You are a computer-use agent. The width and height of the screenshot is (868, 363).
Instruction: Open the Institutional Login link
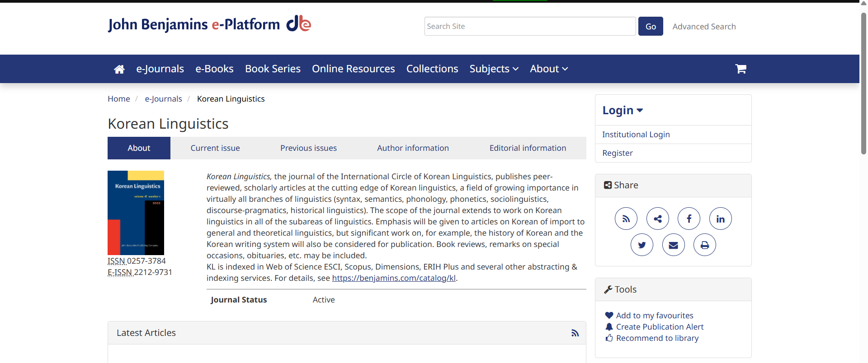(x=636, y=135)
